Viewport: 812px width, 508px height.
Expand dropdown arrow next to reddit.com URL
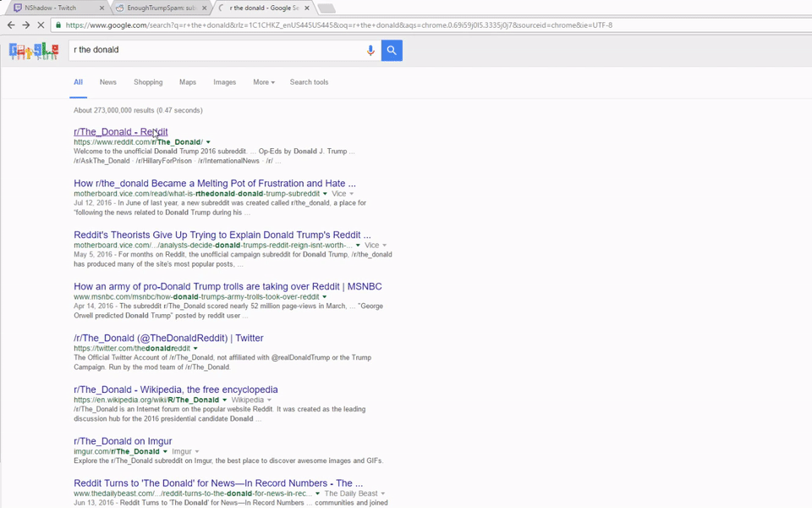pos(208,142)
